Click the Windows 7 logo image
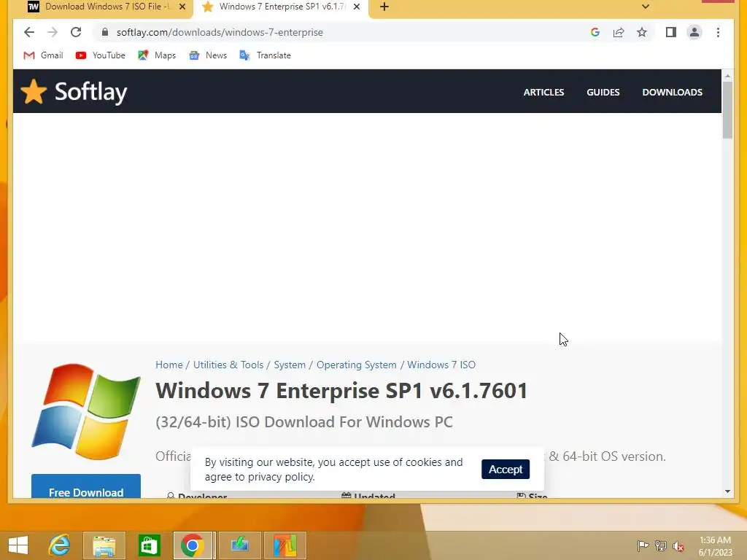The image size is (747, 560). (x=86, y=412)
